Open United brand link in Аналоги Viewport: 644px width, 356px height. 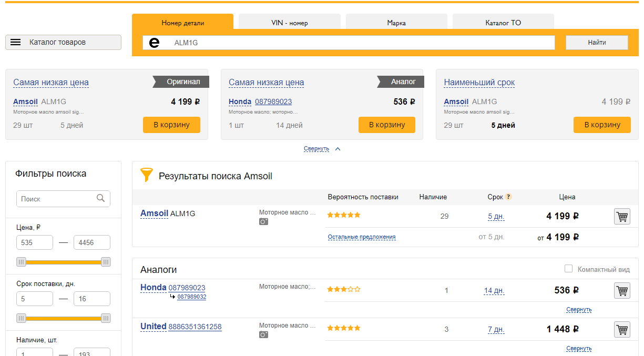pyautogui.click(x=153, y=327)
